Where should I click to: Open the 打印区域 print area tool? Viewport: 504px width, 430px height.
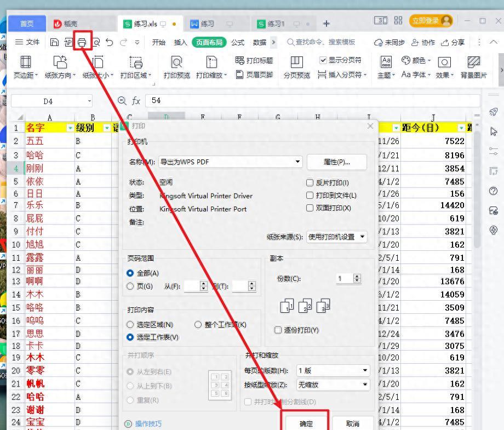(x=136, y=67)
